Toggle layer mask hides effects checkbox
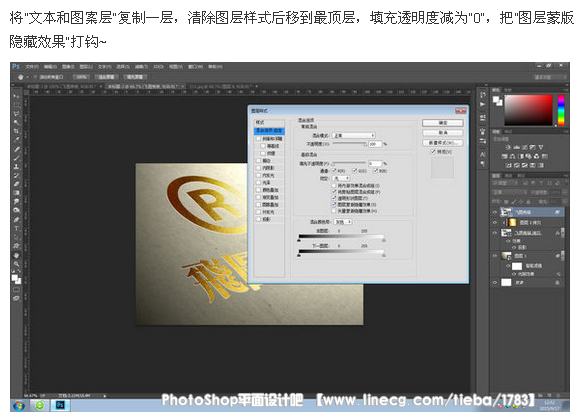This screenshot has width=585, height=417. click(334, 205)
